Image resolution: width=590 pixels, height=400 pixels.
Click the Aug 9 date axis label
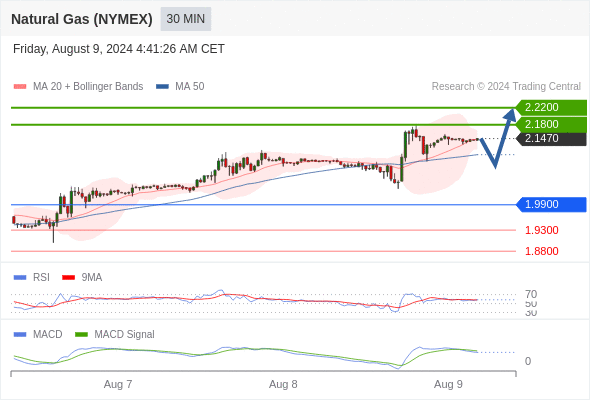[x=448, y=384]
